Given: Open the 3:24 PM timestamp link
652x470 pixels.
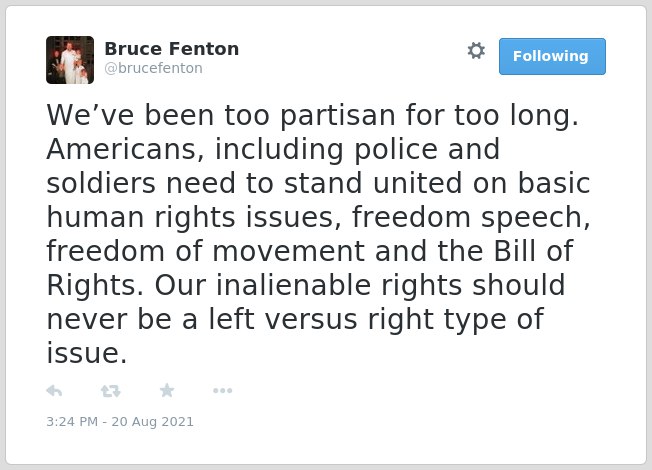Looking at the screenshot, I should [x=120, y=422].
